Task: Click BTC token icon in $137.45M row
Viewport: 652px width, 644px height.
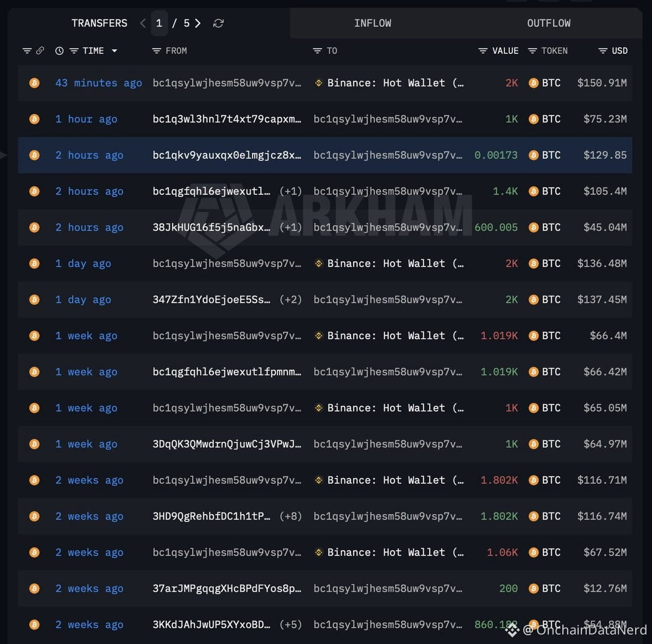Action: [x=534, y=300]
